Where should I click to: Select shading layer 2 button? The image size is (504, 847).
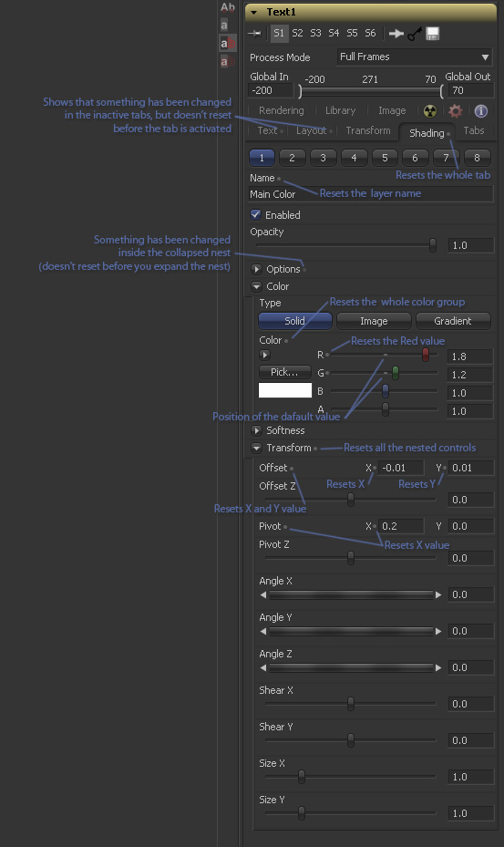(293, 158)
